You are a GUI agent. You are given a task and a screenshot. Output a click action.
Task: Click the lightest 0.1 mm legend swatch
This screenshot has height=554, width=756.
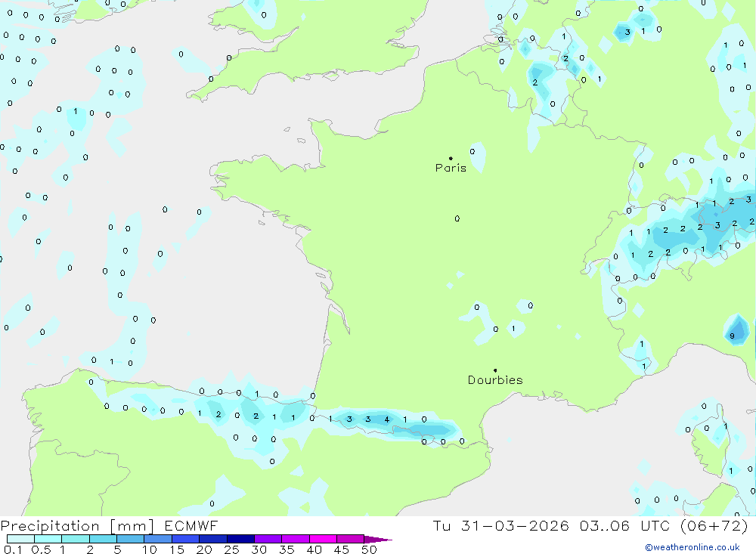point(20,539)
